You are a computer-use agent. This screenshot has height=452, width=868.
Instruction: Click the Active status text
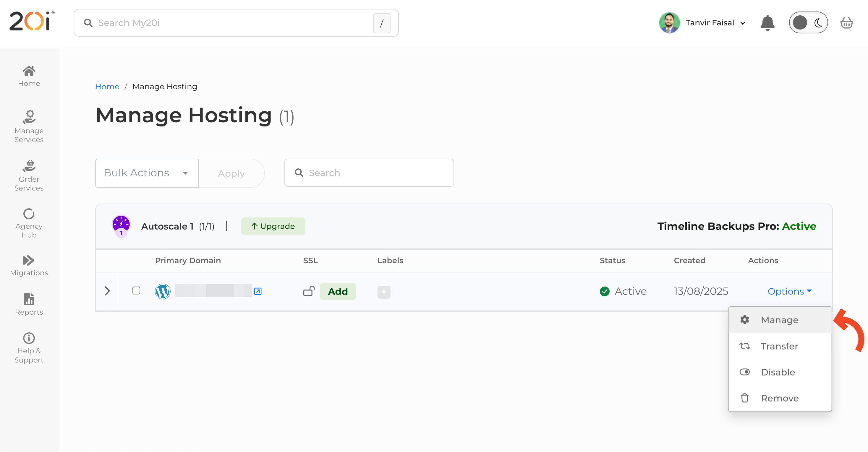pos(630,291)
